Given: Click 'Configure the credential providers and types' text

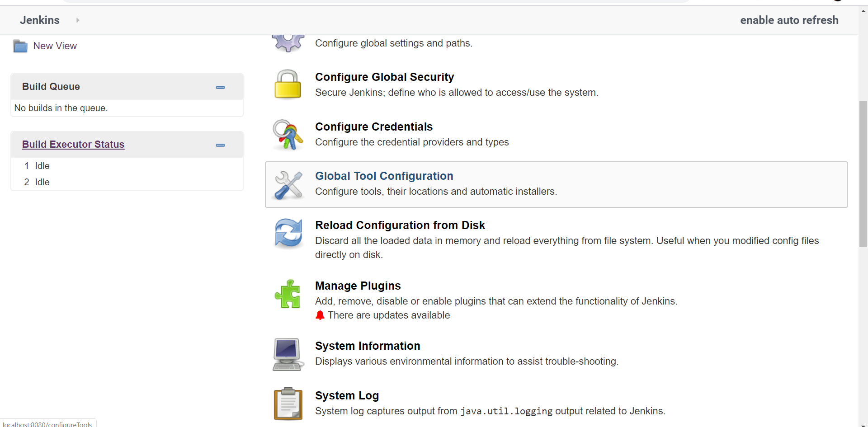Looking at the screenshot, I should [x=412, y=142].
